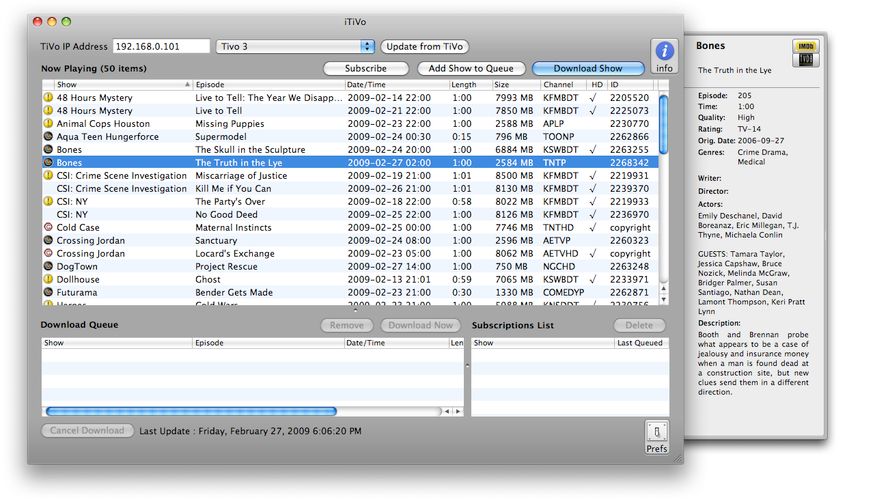Click the Remove queue button
The height and width of the screenshot is (500, 888).
[x=347, y=325]
